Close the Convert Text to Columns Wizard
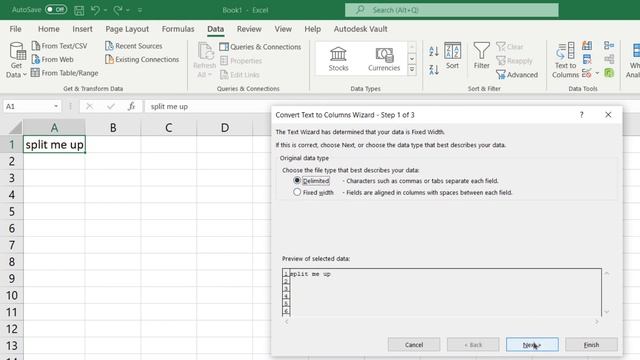 pyautogui.click(x=608, y=115)
